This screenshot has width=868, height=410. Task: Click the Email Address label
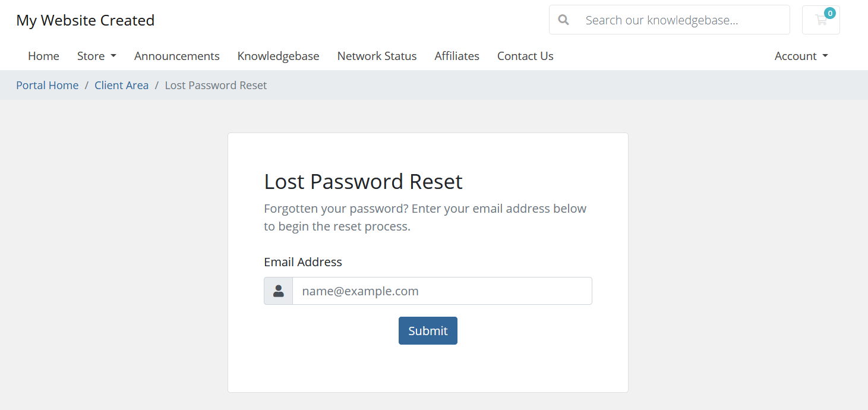pos(303,262)
